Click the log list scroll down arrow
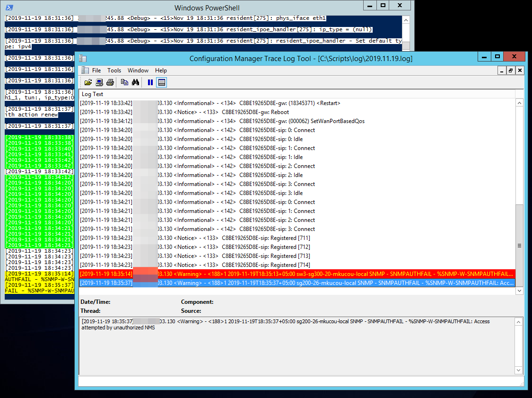This screenshot has width=532, height=398. [x=519, y=291]
